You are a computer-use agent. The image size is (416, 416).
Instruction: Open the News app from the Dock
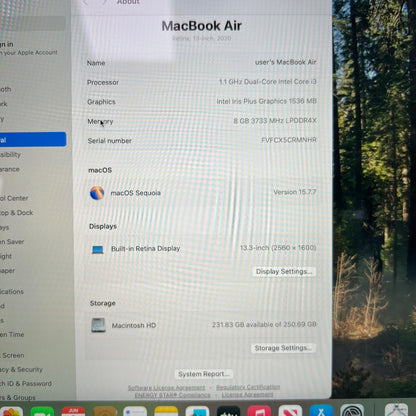point(290,412)
